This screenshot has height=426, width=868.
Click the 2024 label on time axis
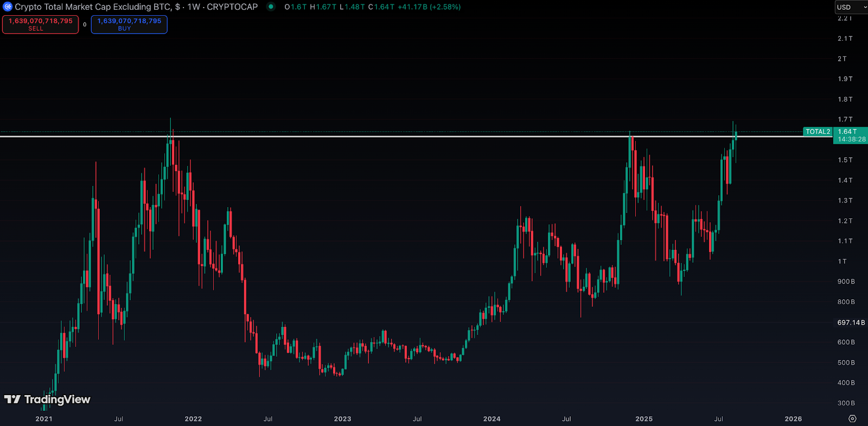pos(492,419)
